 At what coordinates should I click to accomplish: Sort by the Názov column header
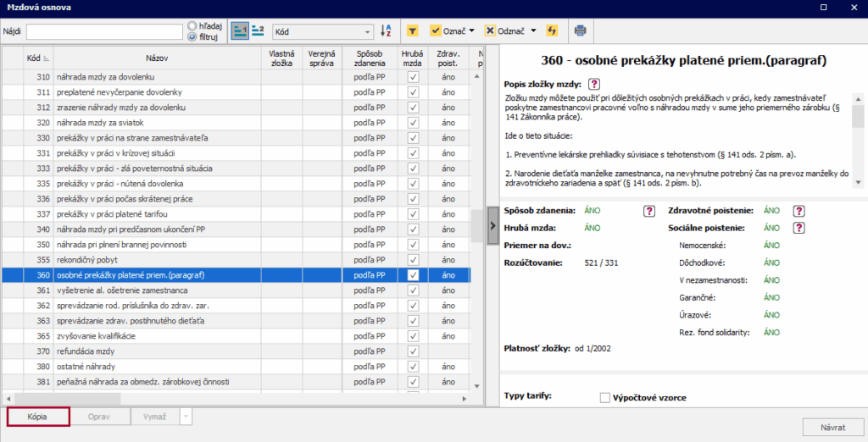[x=156, y=58]
